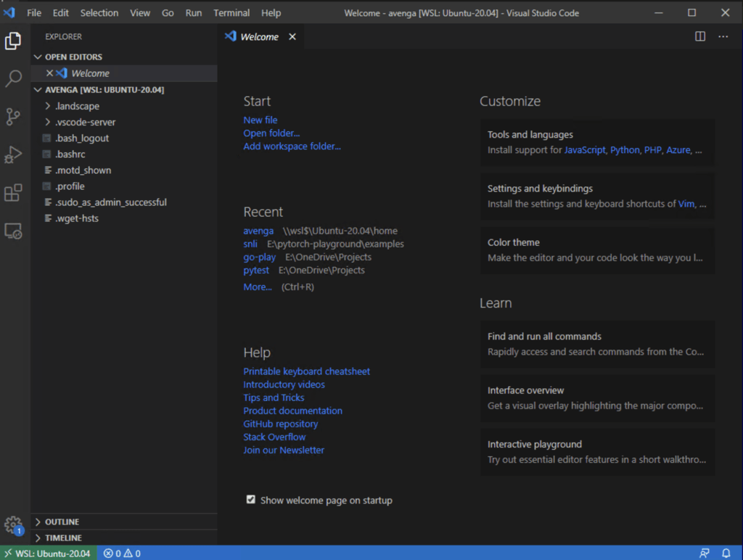Screen dimensions: 743x560
Task: Open the Edit menu
Action: [x=61, y=13]
